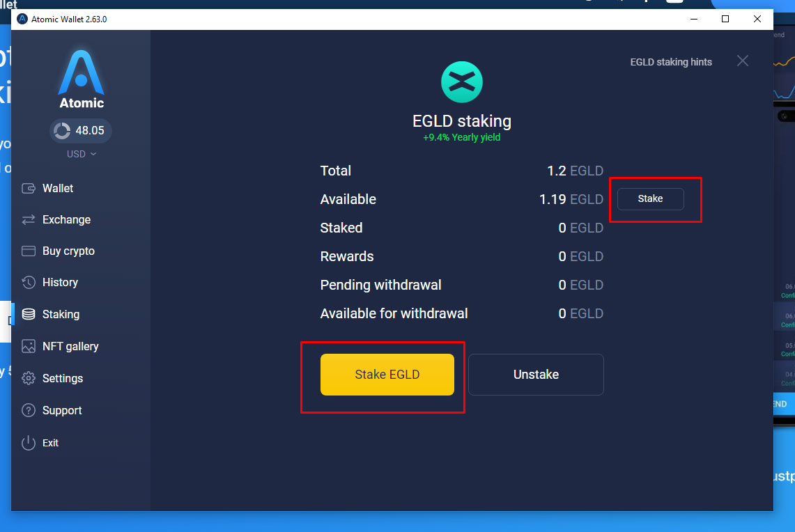795x532 pixels.
Task: Click the Atomic logo
Action: coord(81,79)
